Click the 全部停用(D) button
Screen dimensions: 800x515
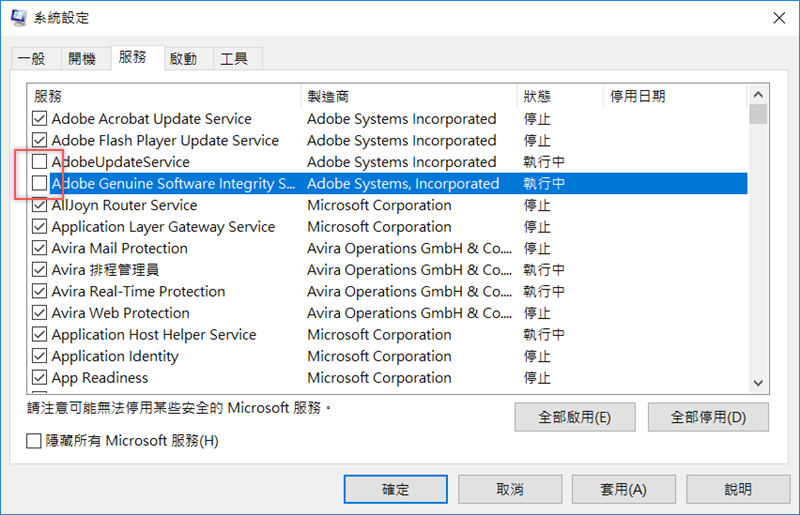[x=707, y=417]
